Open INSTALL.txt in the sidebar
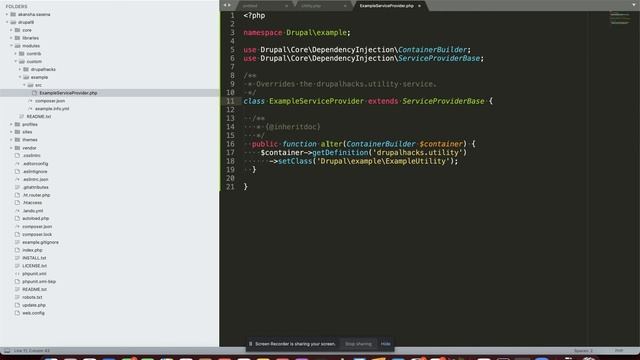Image resolution: width=640 pixels, height=360 pixels. pyautogui.click(x=34, y=258)
